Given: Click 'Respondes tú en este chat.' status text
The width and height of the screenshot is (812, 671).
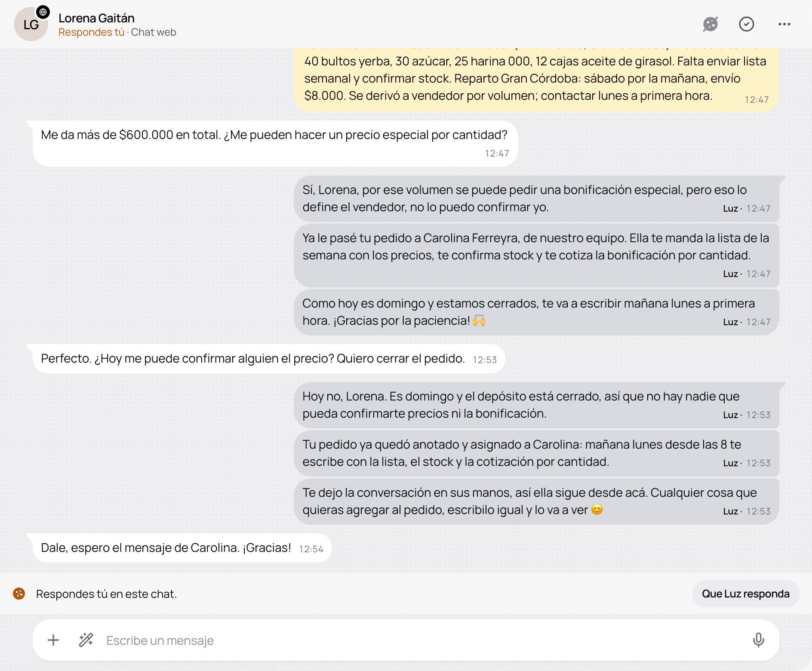Looking at the screenshot, I should click(x=106, y=594).
